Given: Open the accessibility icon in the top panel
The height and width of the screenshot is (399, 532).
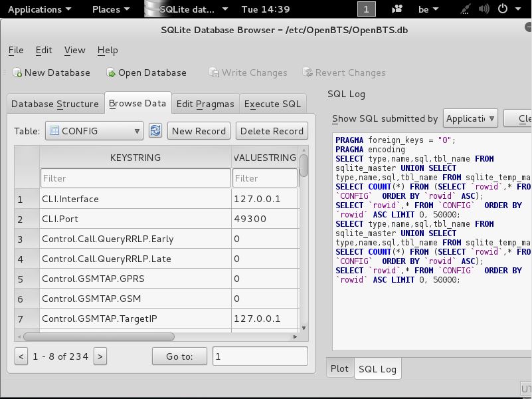Looking at the screenshot, I should (x=397, y=9).
